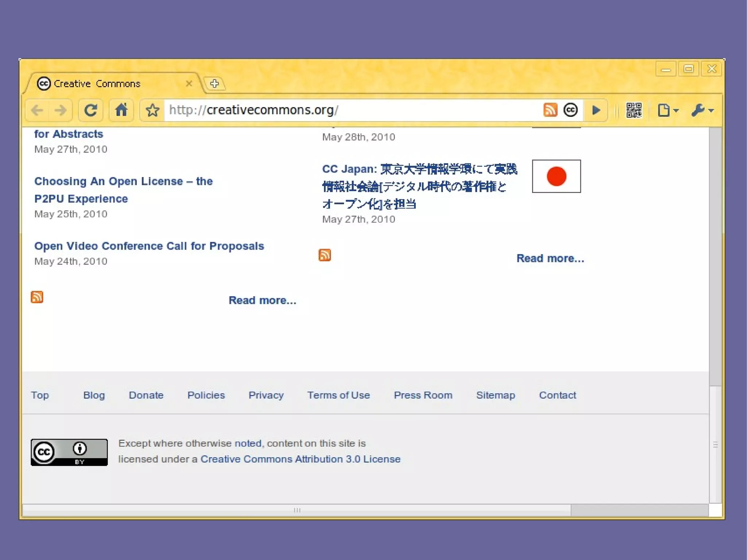Image resolution: width=747 pixels, height=560 pixels.
Task: Open the Donate footer link
Action: (146, 395)
